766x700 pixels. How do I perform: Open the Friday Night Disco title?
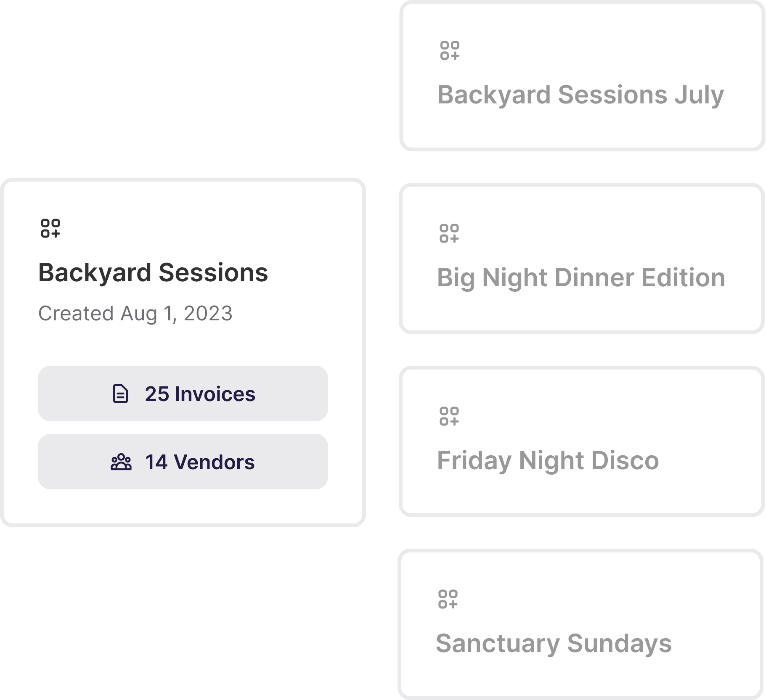[548, 461]
